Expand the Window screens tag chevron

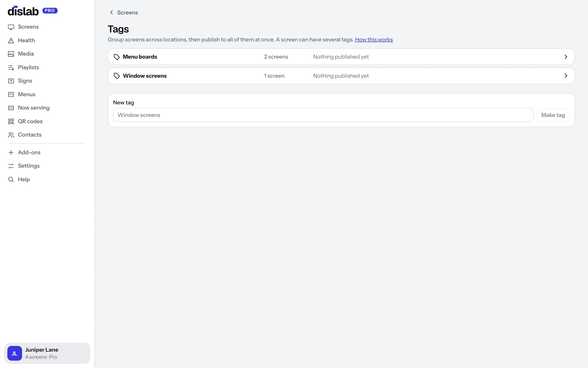[566, 76]
